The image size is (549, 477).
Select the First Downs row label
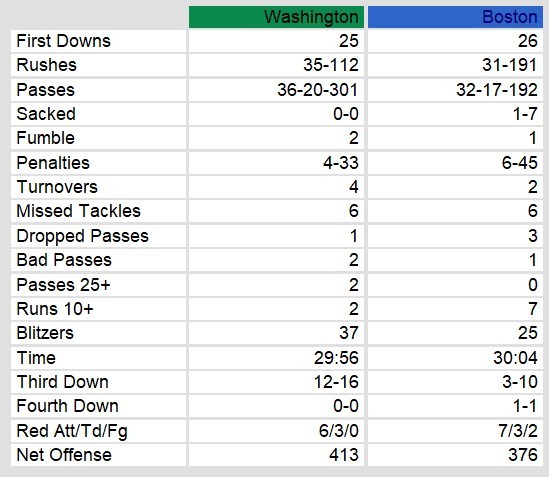(63, 41)
